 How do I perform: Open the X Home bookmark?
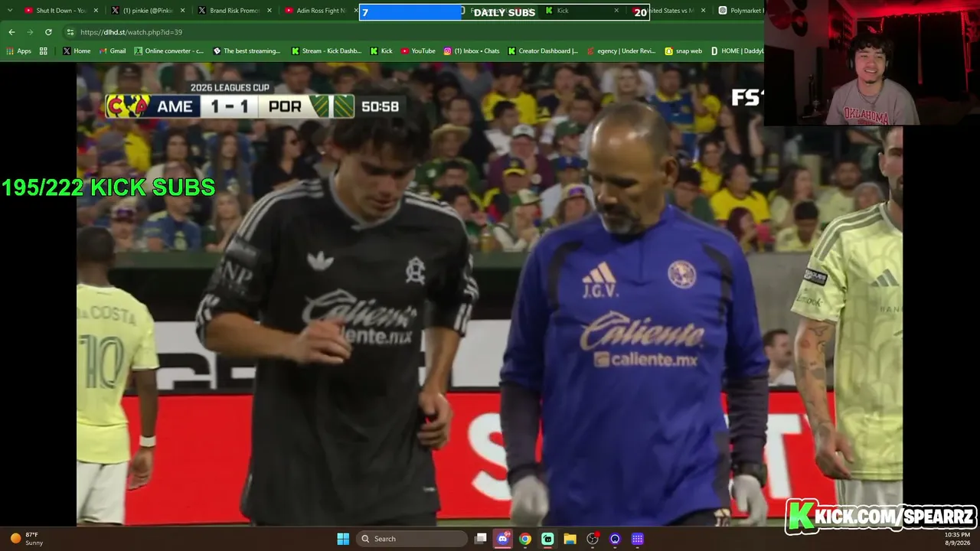tap(77, 51)
